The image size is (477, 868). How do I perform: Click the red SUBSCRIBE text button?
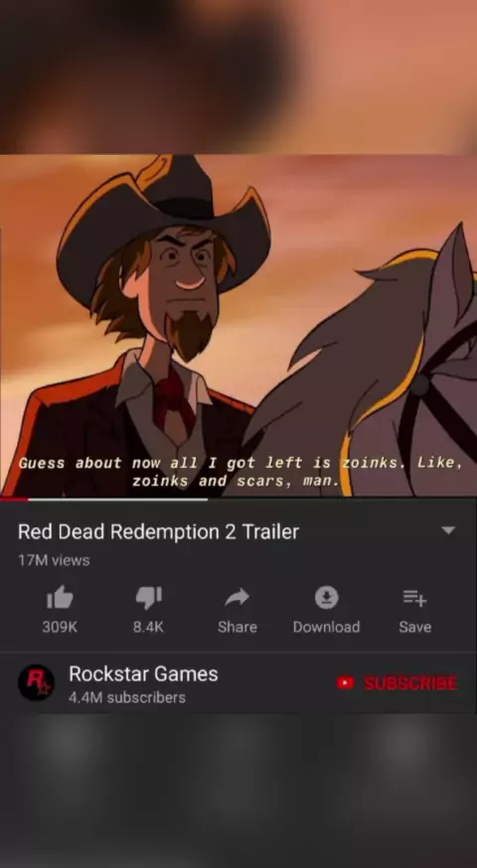(410, 683)
